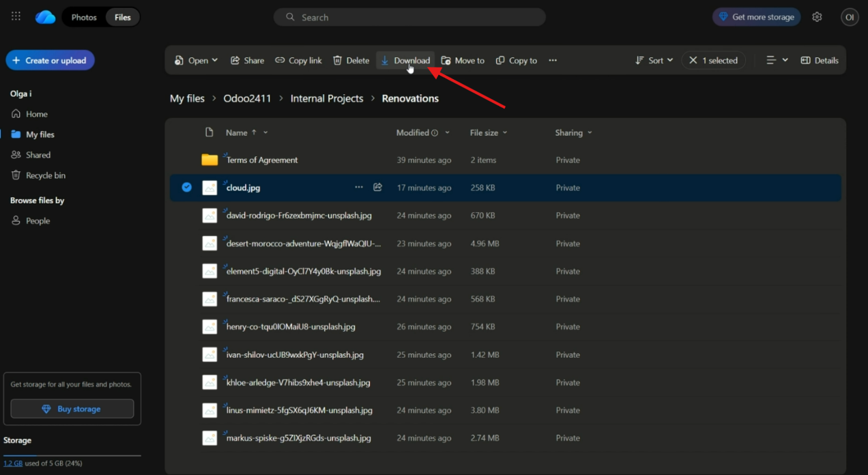Uncheck the cloud.jpg selection checkmark
This screenshot has height=475, width=868.
pyautogui.click(x=187, y=188)
